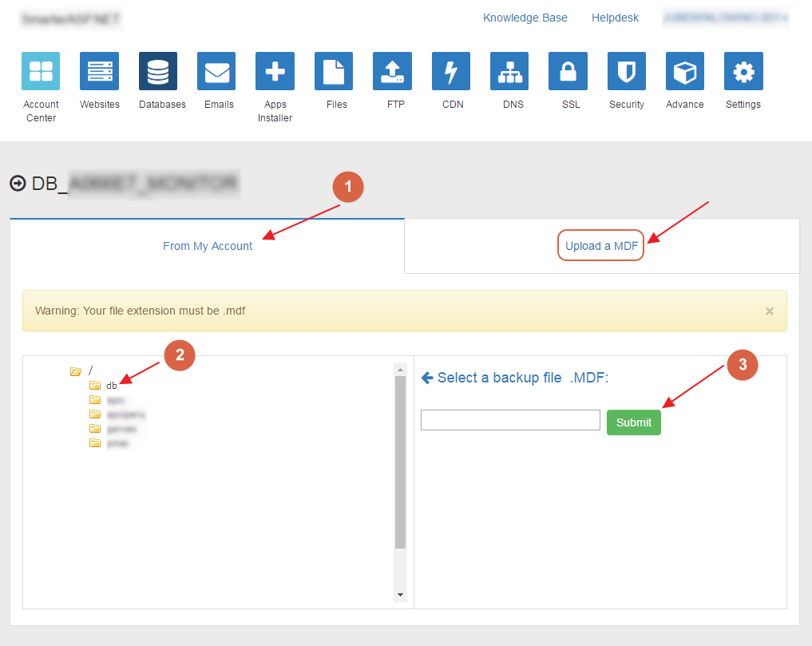
Task: Select the root / folder in tree
Action: point(90,371)
